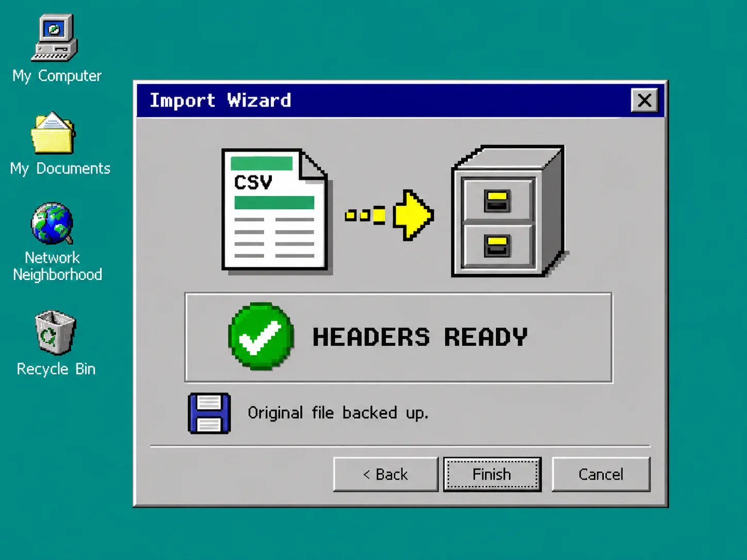Image resolution: width=747 pixels, height=560 pixels.
Task: Click the "My Computer" label text
Action: click(x=57, y=76)
